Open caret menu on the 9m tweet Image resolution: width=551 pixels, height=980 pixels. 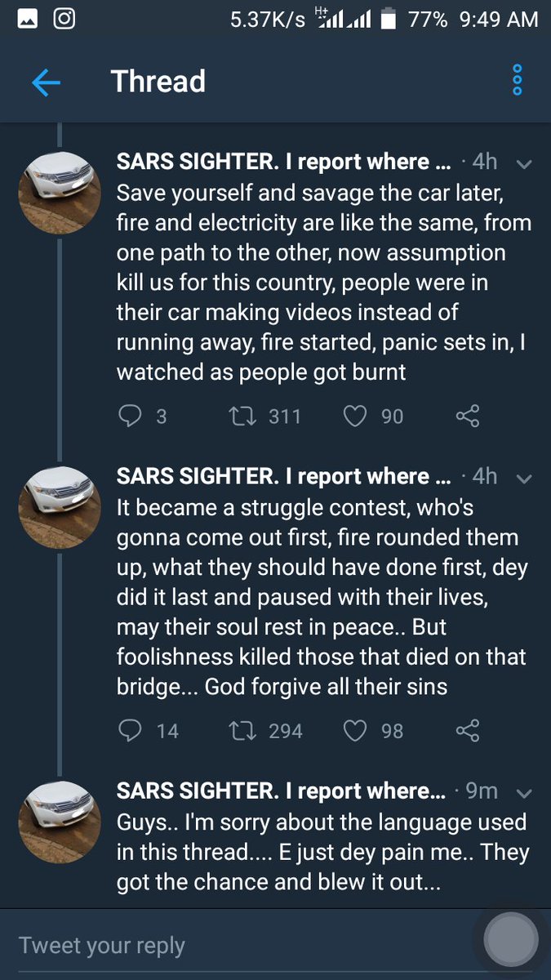(x=525, y=792)
